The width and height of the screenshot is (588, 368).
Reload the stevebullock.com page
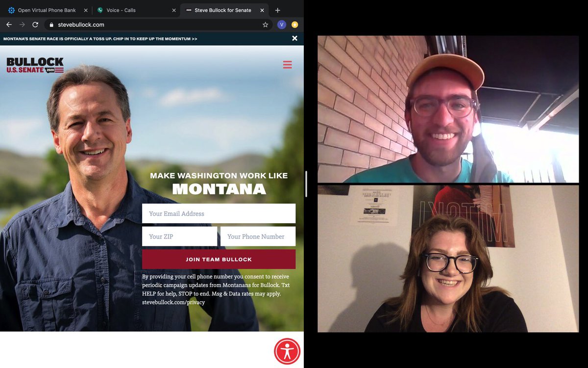[x=35, y=25]
